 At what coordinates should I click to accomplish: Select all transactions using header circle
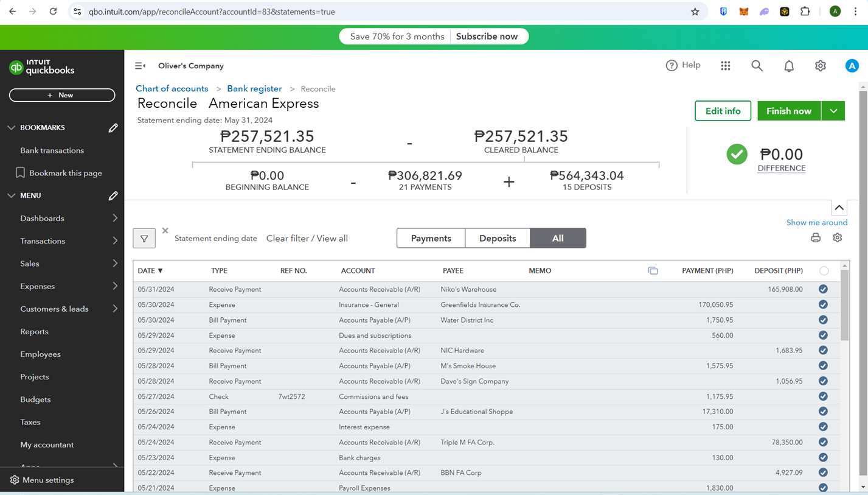pyautogui.click(x=824, y=271)
